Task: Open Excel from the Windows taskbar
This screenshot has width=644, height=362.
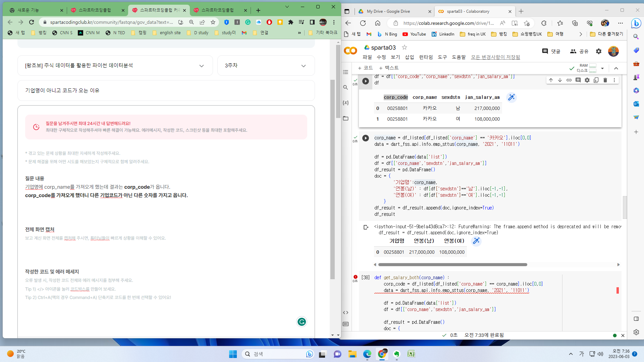Action: (411, 354)
